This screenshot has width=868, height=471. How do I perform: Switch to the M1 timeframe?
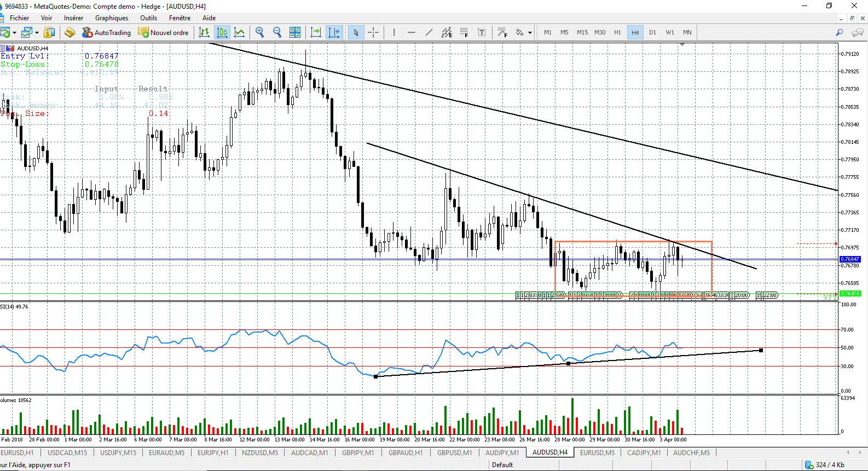pyautogui.click(x=548, y=33)
